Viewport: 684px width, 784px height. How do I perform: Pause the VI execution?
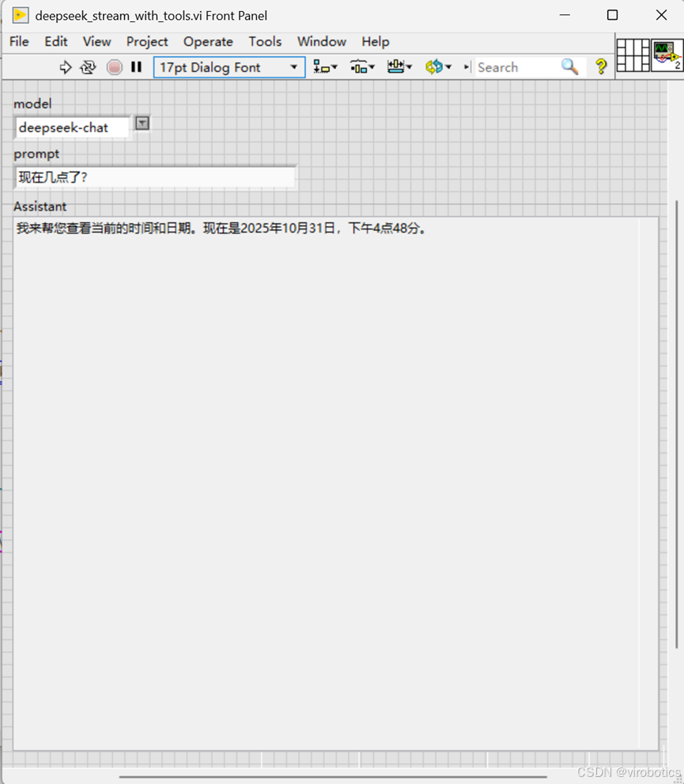136,67
